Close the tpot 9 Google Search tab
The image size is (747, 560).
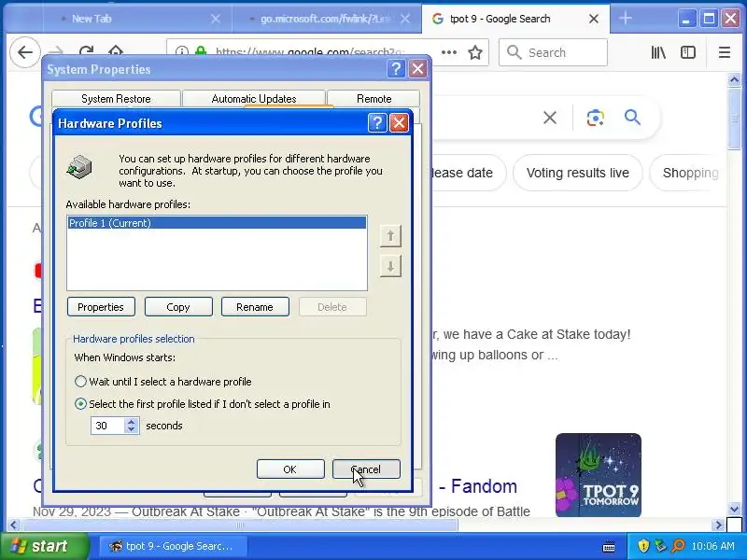coord(594,19)
